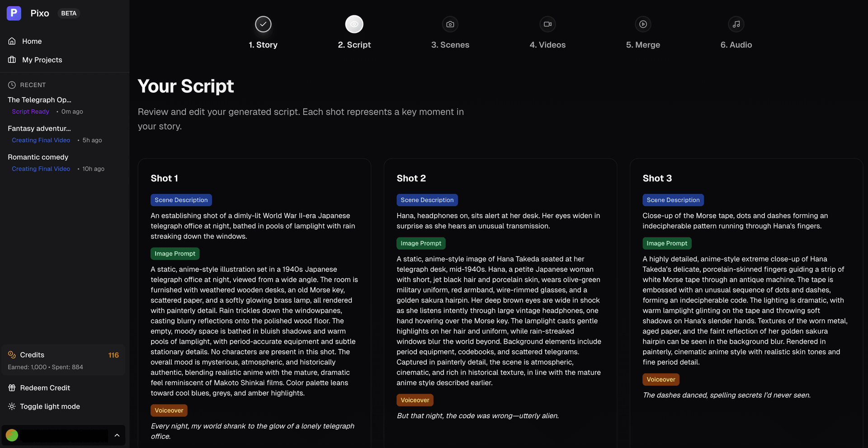This screenshot has width=868, height=448.
Task: Click the user avatar circle
Action: [12, 435]
